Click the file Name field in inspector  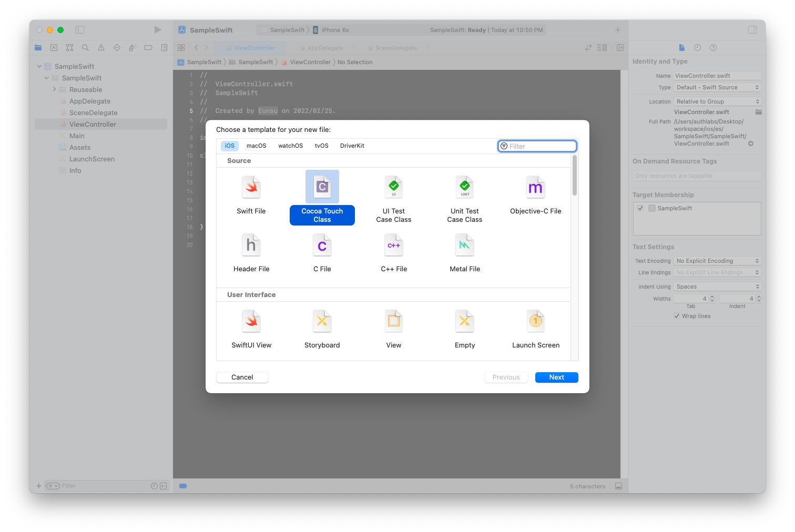pyautogui.click(x=718, y=76)
